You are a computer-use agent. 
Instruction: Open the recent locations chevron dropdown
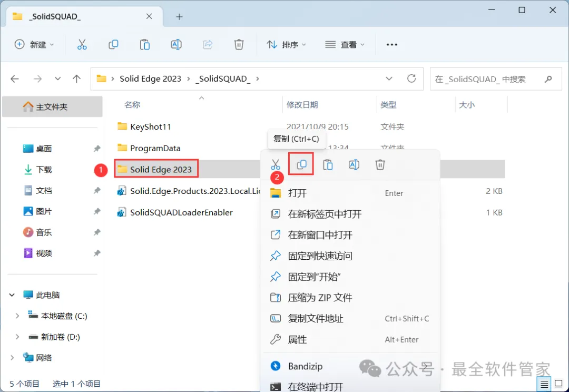pos(57,79)
